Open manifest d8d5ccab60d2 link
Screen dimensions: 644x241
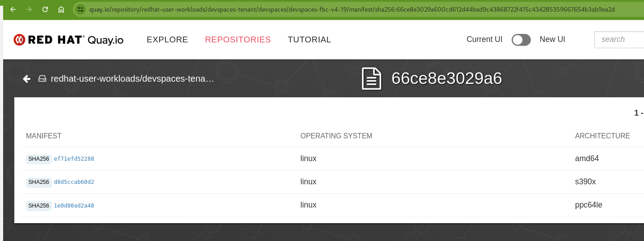click(x=74, y=182)
